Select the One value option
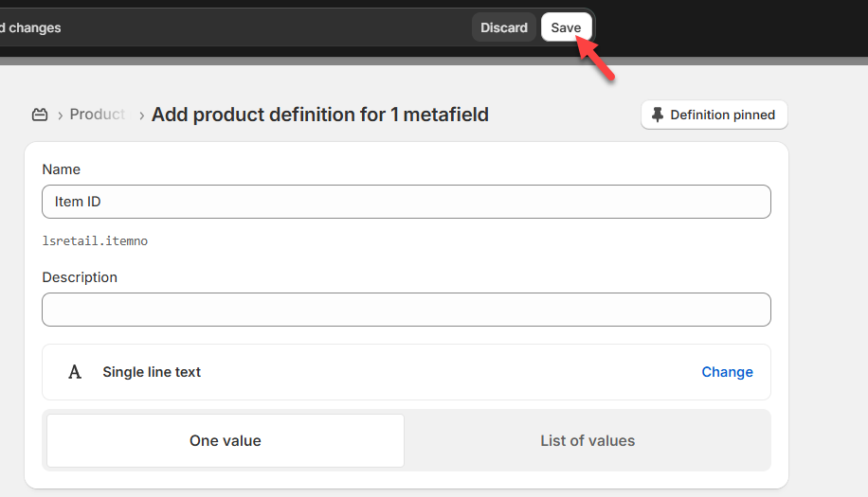Viewport: 868px width, 497px height. point(226,440)
